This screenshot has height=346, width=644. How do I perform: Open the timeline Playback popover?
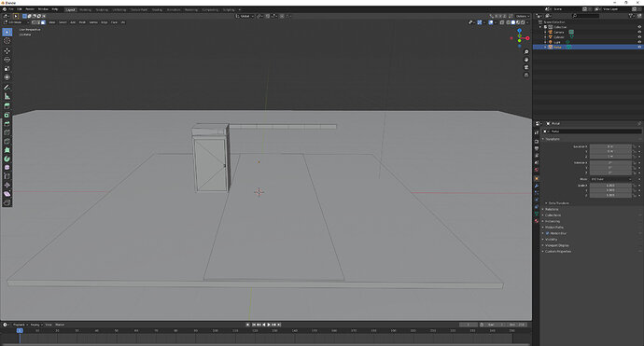click(21, 325)
